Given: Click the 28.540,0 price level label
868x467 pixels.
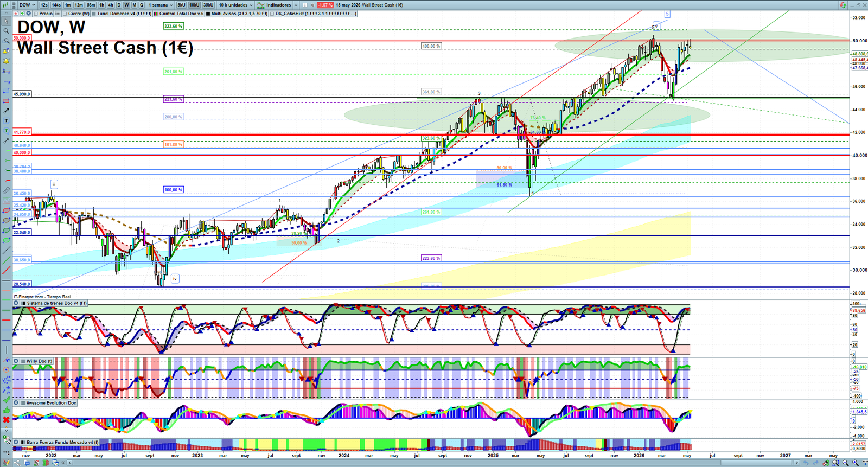Looking at the screenshot, I should [x=22, y=284].
